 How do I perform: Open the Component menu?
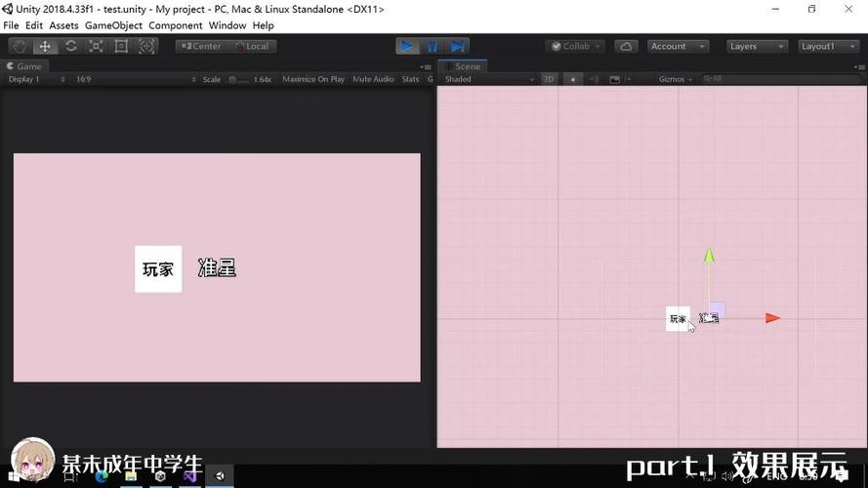pos(176,25)
